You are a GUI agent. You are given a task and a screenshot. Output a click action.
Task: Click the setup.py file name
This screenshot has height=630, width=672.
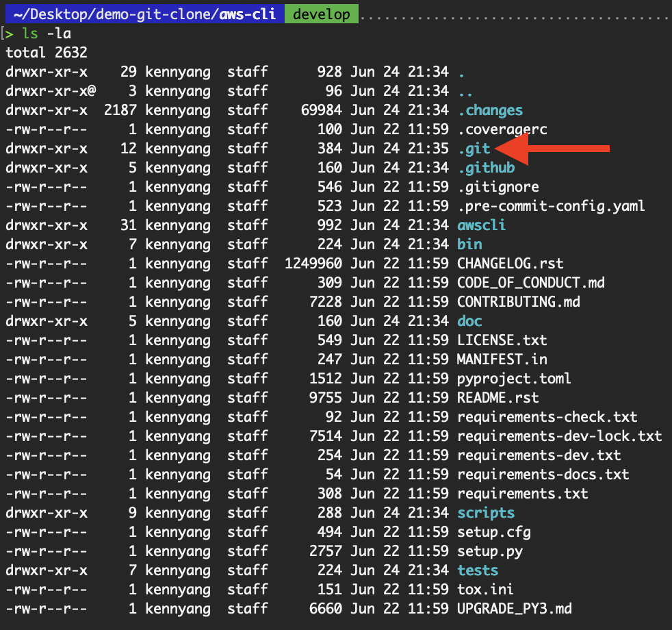coord(490,551)
